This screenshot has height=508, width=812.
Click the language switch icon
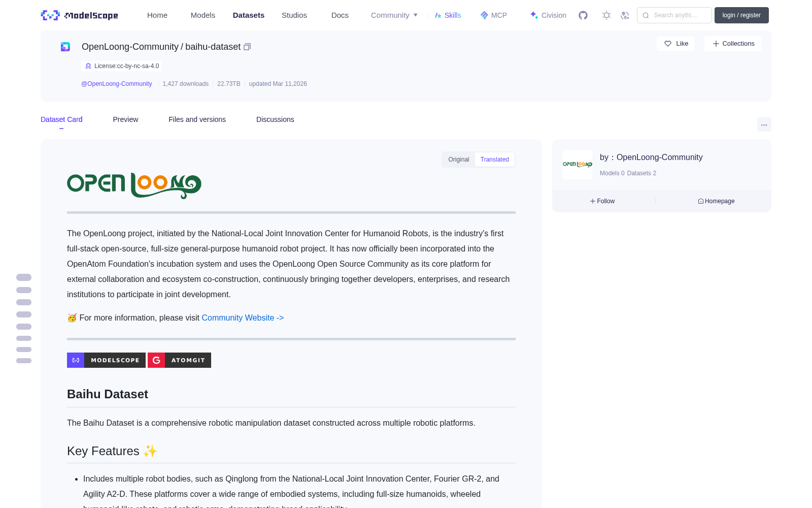coord(625,15)
